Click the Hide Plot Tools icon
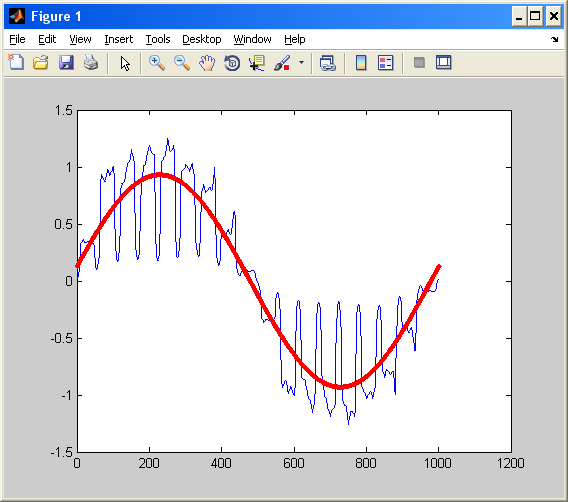This screenshot has height=502, width=568. click(419, 63)
